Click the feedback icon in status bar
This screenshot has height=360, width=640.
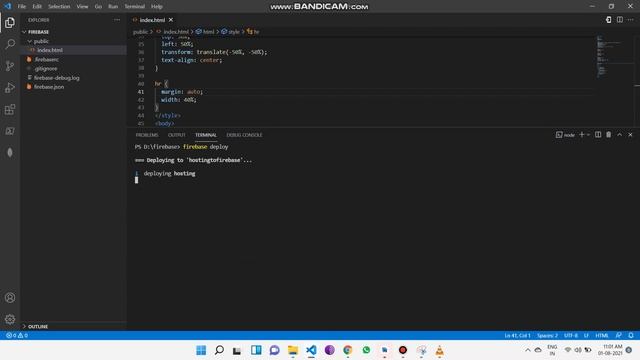[619, 335]
